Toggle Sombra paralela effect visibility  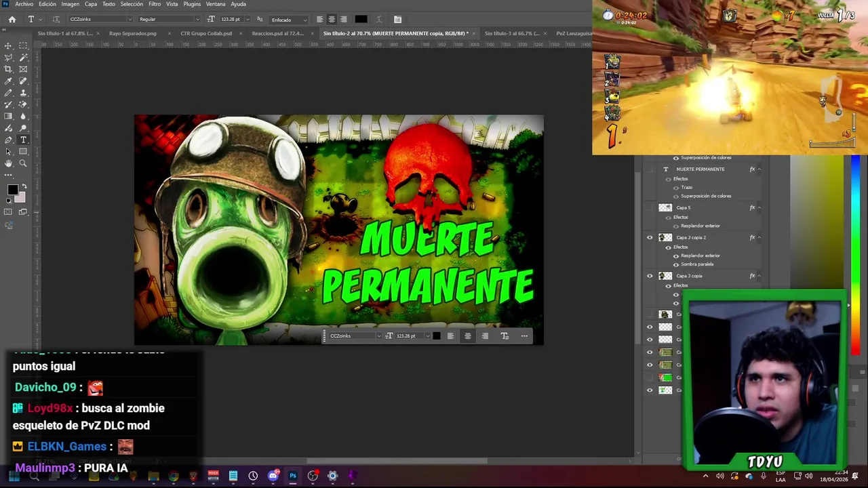pyautogui.click(x=676, y=264)
